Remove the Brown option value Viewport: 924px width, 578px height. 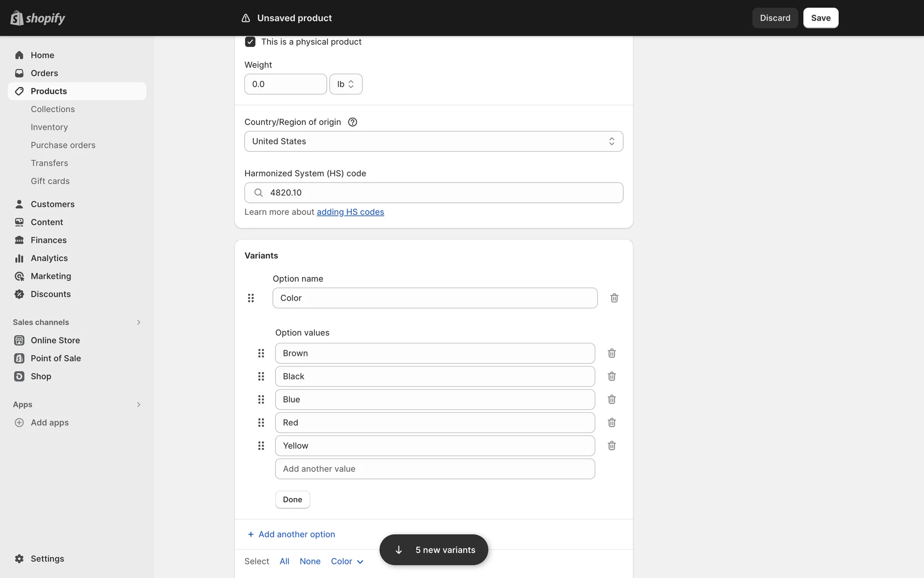point(612,353)
